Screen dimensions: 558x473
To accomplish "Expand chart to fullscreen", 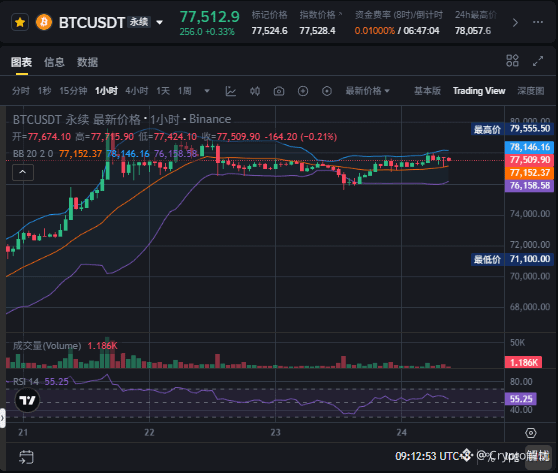I will coord(538,61).
